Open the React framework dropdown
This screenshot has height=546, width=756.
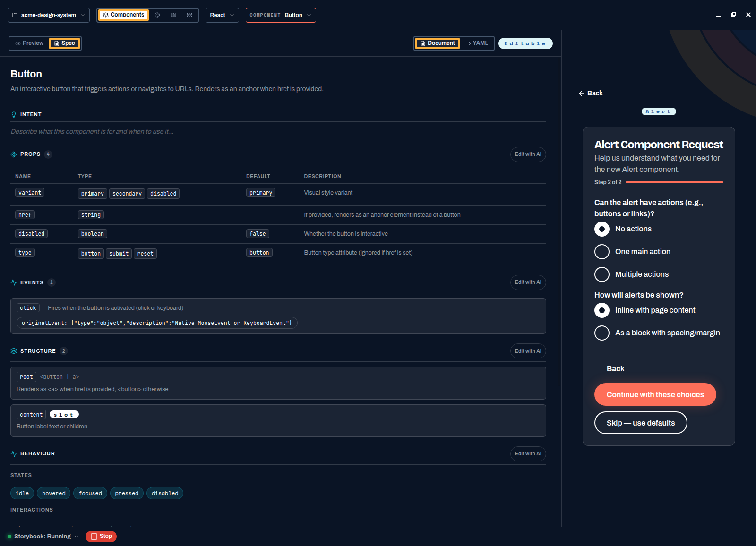pyautogui.click(x=222, y=15)
